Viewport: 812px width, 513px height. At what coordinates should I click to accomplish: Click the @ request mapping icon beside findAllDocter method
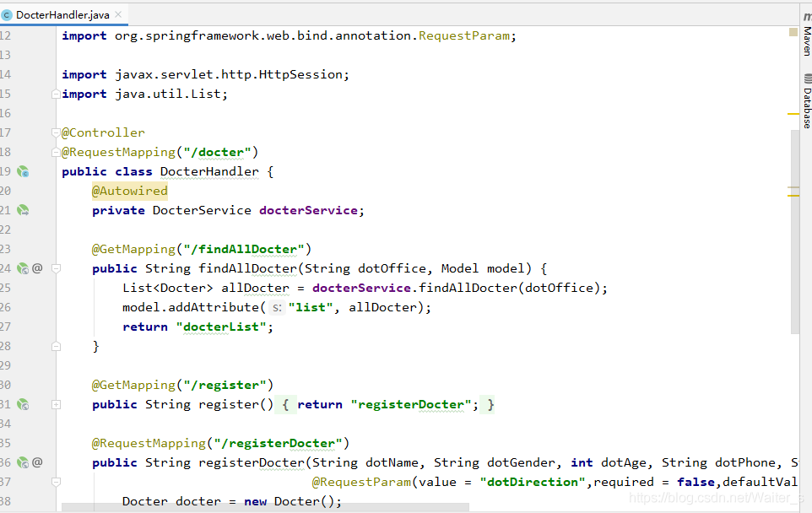pyautogui.click(x=37, y=268)
